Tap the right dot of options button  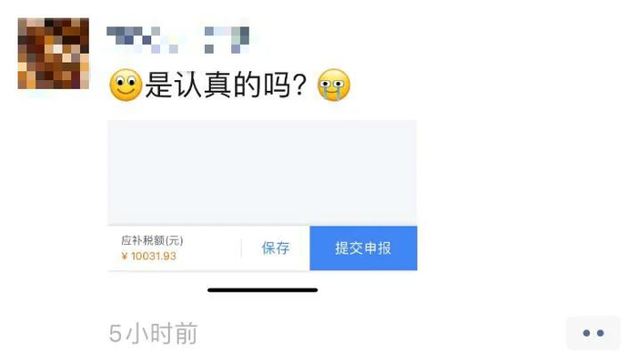tap(600, 333)
